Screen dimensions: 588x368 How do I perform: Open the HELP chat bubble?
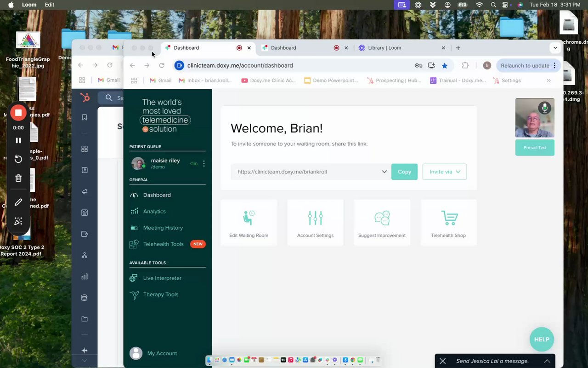pyautogui.click(x=542, y=339)
